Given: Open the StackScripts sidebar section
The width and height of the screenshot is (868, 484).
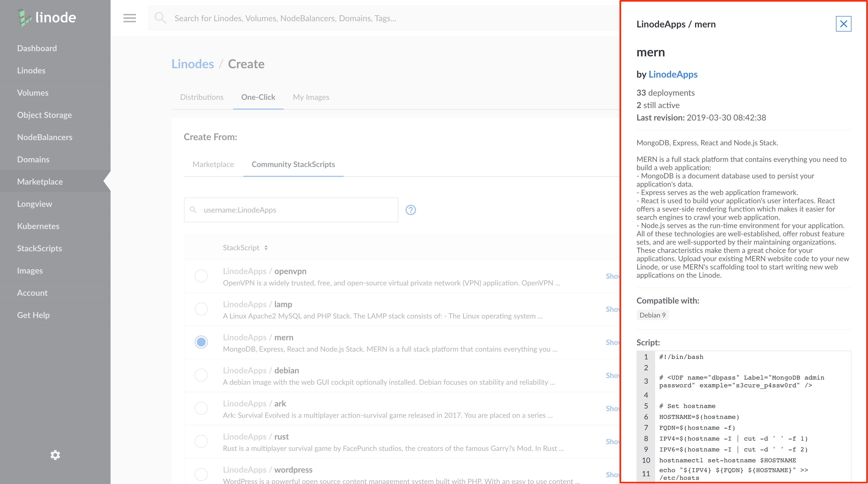Looking at the screenshot, I should point(39,248).
